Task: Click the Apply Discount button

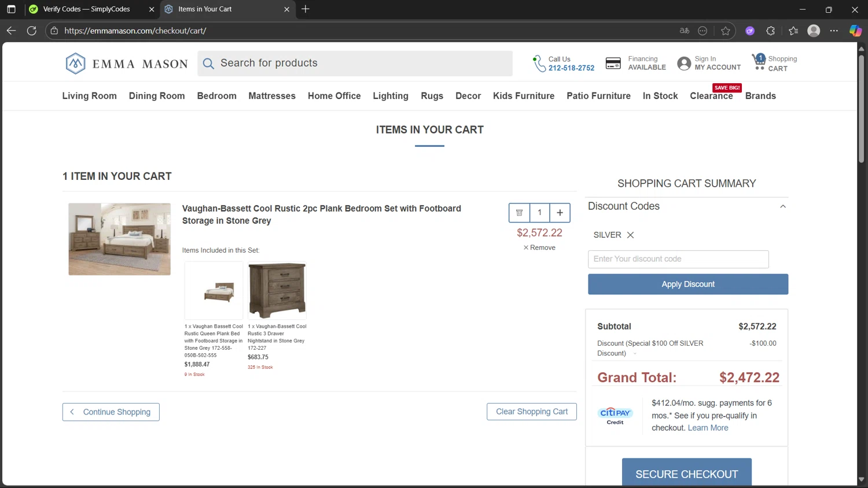Action: pos(688,284)
